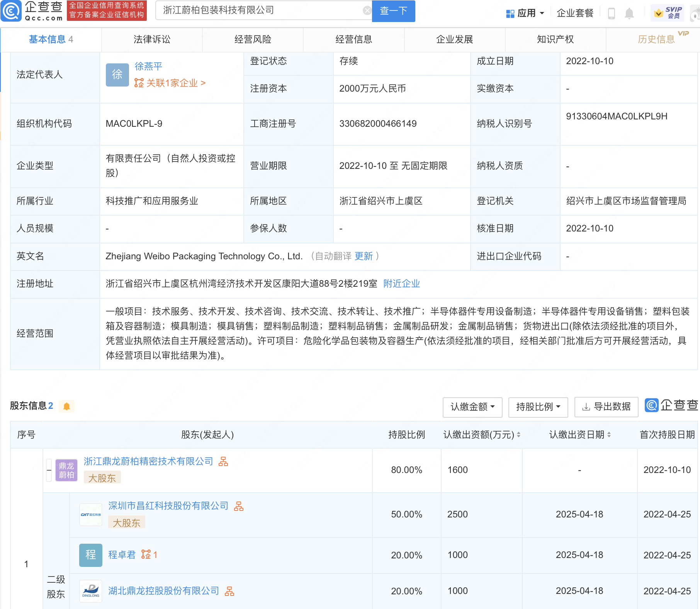Open 深圳市昌红科技股份有限公司 link
The height and width of the screenshot is (609, 700).
tap(168, 506)
